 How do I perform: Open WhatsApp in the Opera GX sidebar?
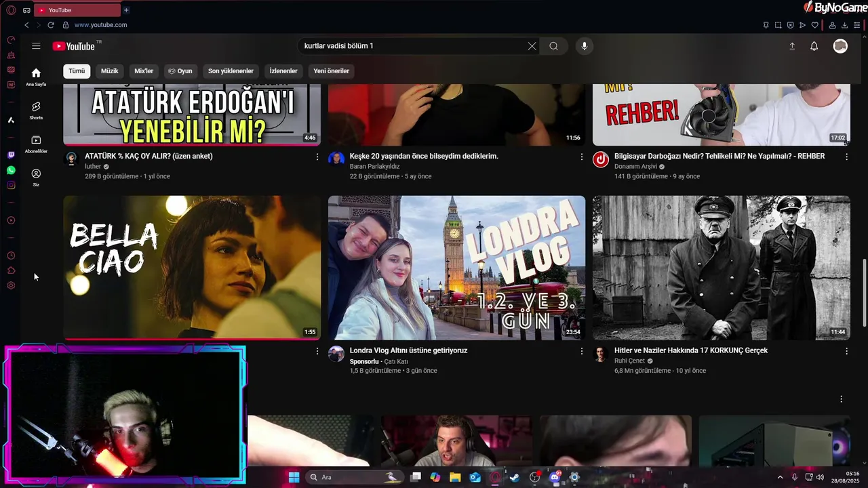(x=11, y=170)
